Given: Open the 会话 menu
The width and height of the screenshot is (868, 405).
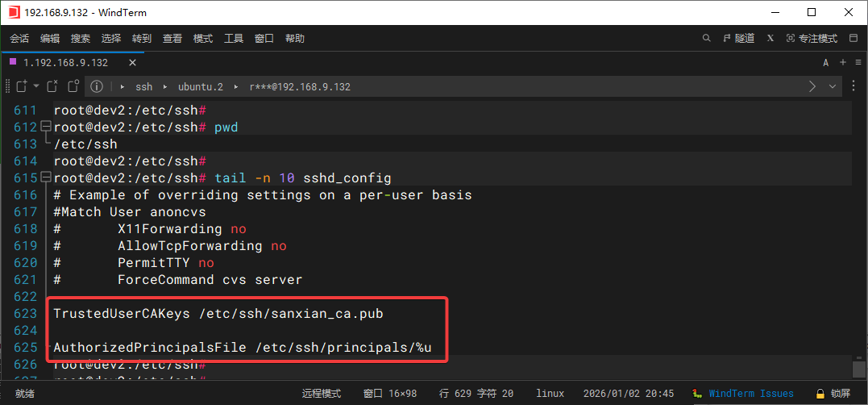Looking at the screenshot, I should [19, 38].
